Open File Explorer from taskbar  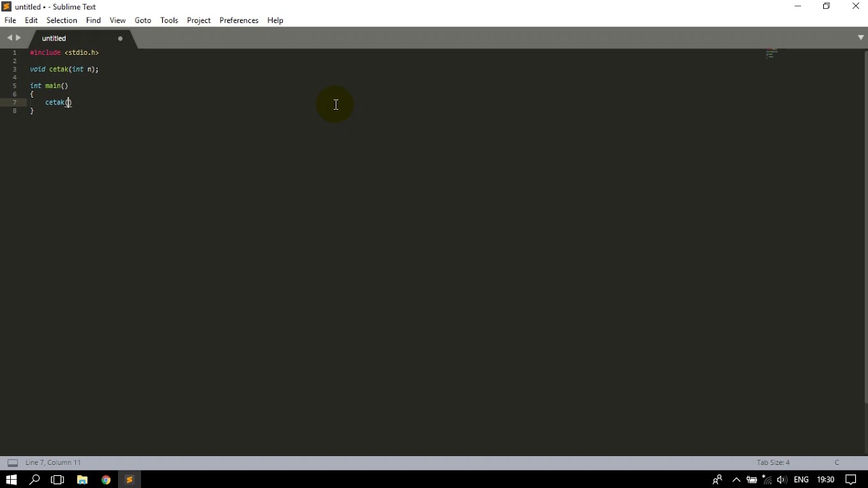point(82,480)
